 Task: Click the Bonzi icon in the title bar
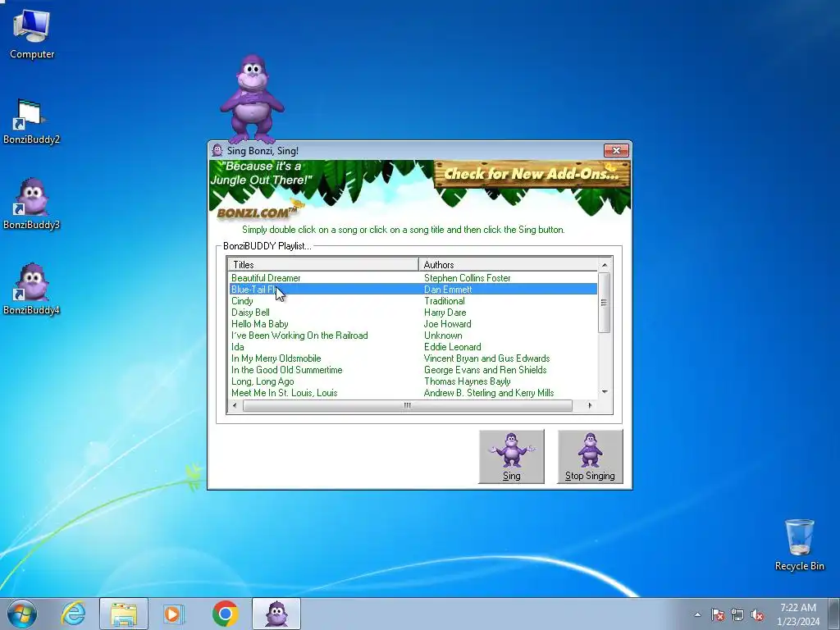click(x=217, y=151)
